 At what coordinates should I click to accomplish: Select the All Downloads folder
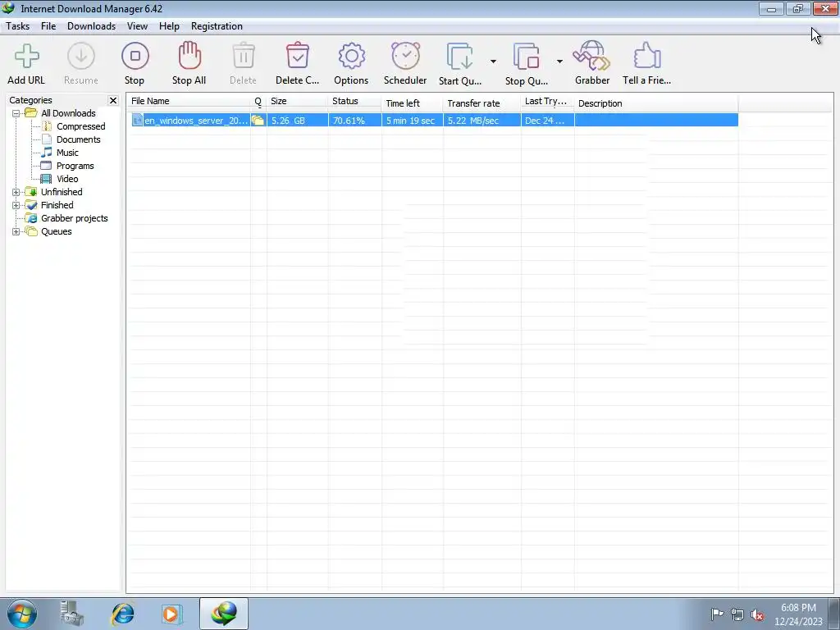click(x=68, y=113)
